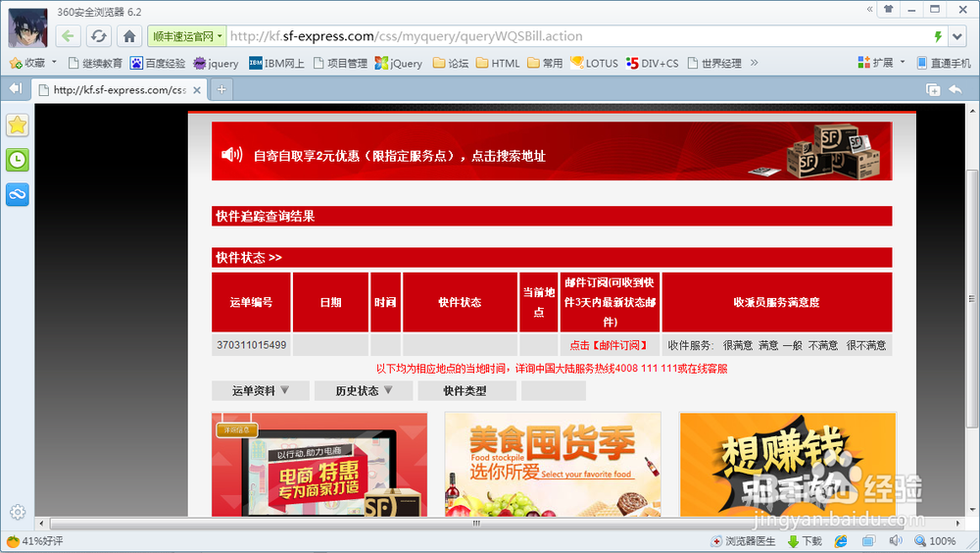Open the sidebar settings gear icon
Viewport: 980px width, 553px height.
click(x=18, y=512)
